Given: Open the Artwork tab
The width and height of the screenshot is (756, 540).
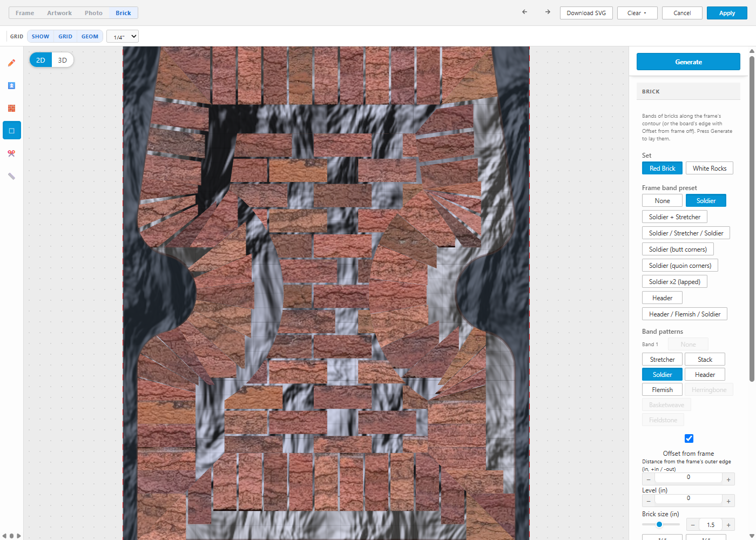Looking at the screenshot, I should point(59,13).
